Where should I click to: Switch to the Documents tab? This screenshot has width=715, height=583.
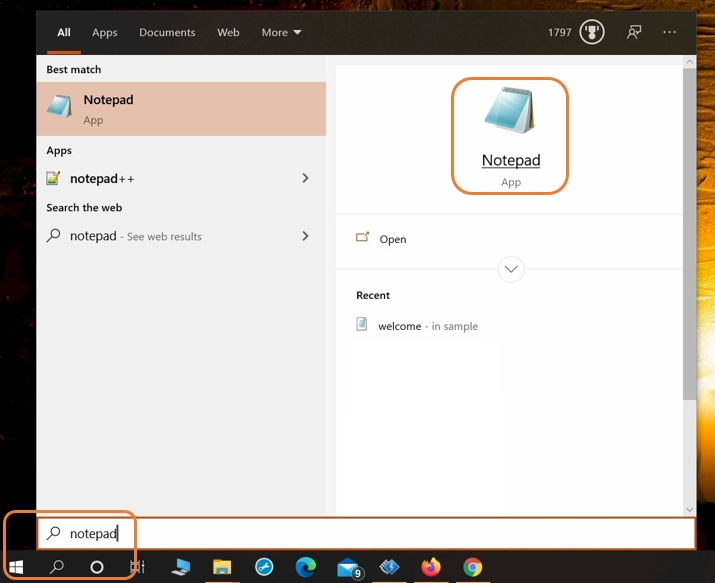click(167, 32)
